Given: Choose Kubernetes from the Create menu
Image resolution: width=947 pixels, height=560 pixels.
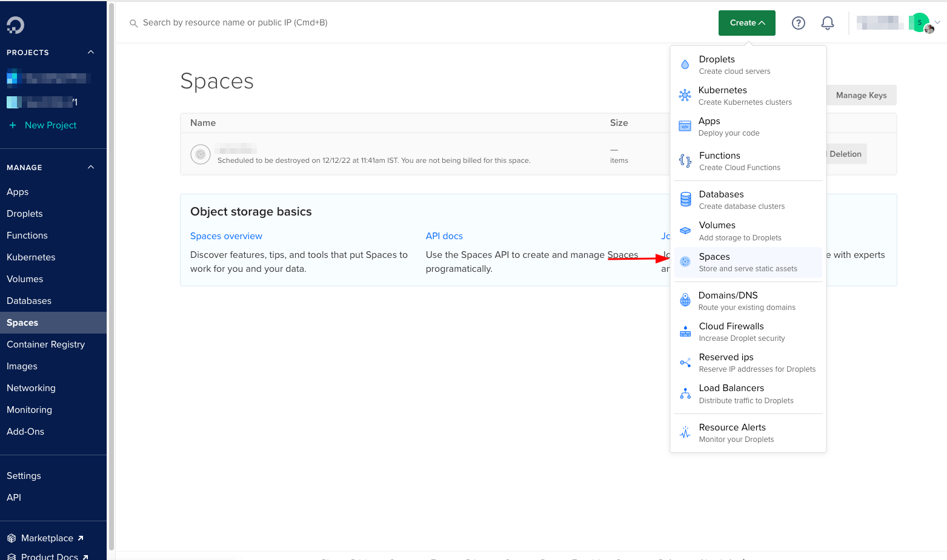Looking at the screenshot, I should tap(748, 96).
